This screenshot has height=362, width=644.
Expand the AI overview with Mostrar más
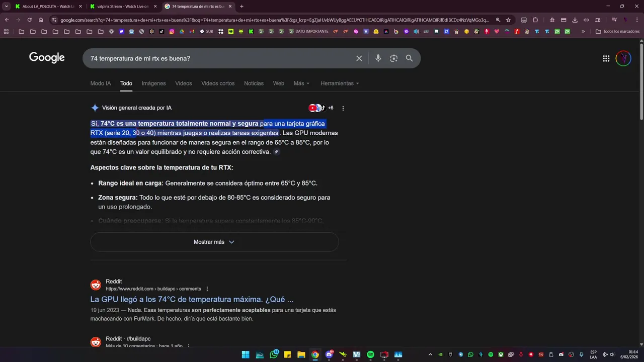pos(214,242)
